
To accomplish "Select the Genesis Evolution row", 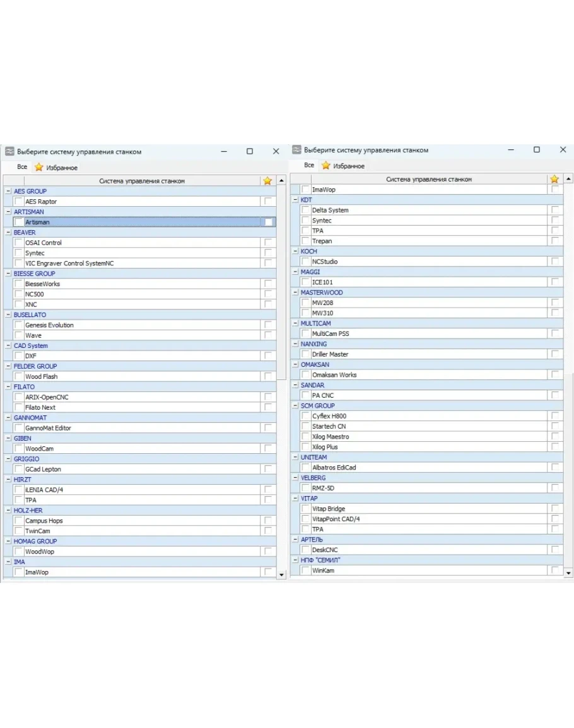I will pos(49,325).
